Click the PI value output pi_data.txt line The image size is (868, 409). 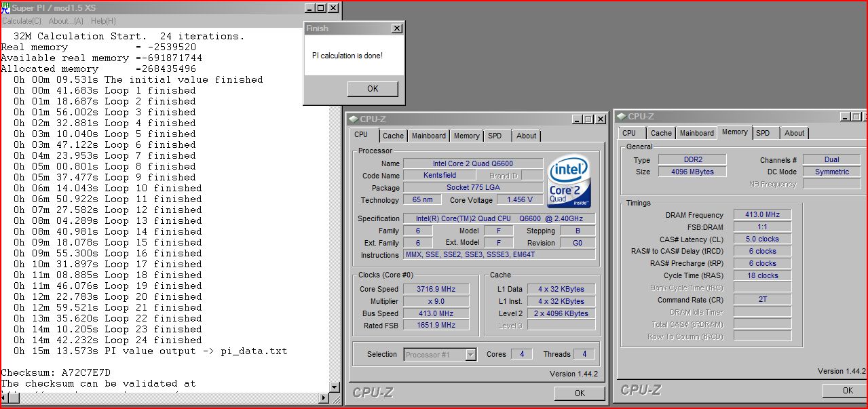[x=150, y=351]
